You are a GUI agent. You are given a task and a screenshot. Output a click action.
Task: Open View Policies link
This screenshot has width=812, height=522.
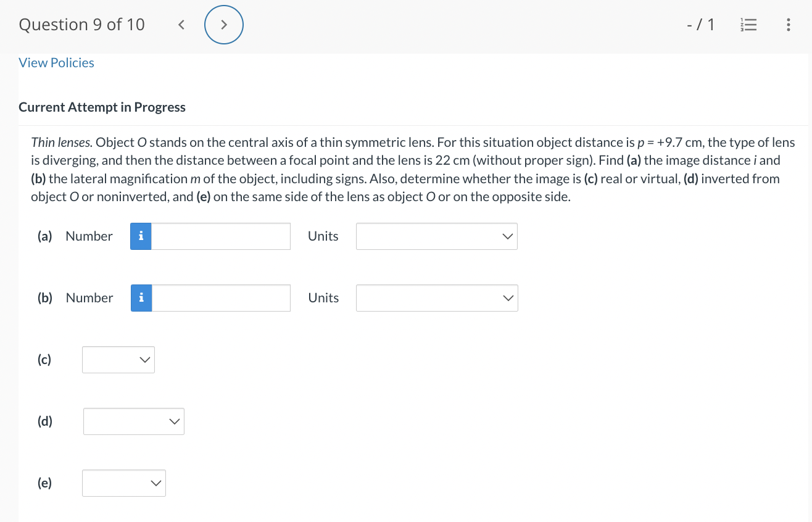56,63
